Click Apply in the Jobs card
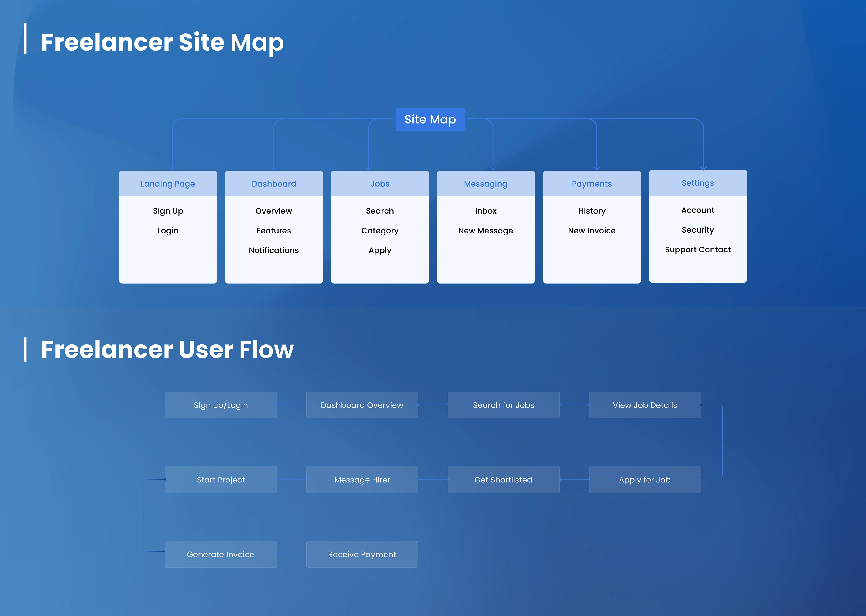This screenshot has width=866, height=616. pyautogui.click(x=380, y=250)
